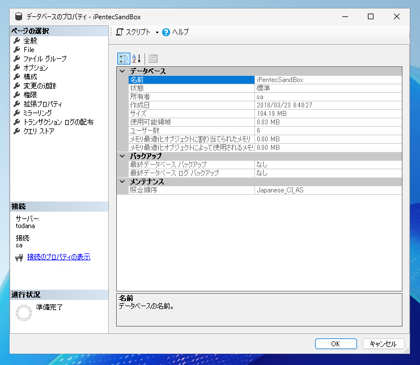420x365 pixels.
Task: Select the 使用可能領域 property row
Action: pos(265,122)
